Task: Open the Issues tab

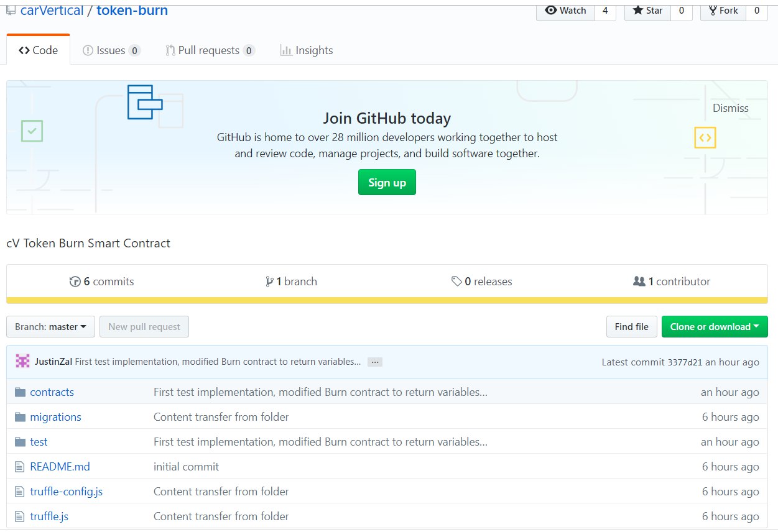Action: coord(111,50)
